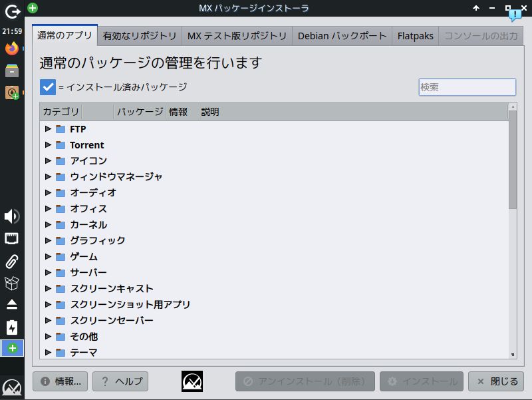Viewport: 532px width, 400px height.
Task: Select the ゲーム category text
Action: point(84,256)
